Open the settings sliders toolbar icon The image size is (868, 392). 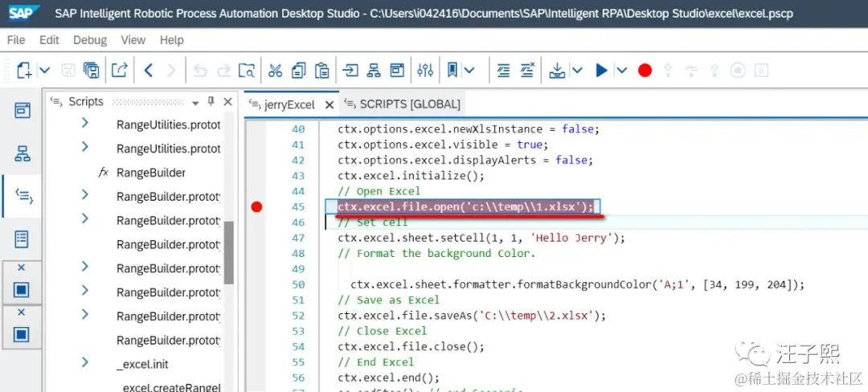[x=425, y=70]
